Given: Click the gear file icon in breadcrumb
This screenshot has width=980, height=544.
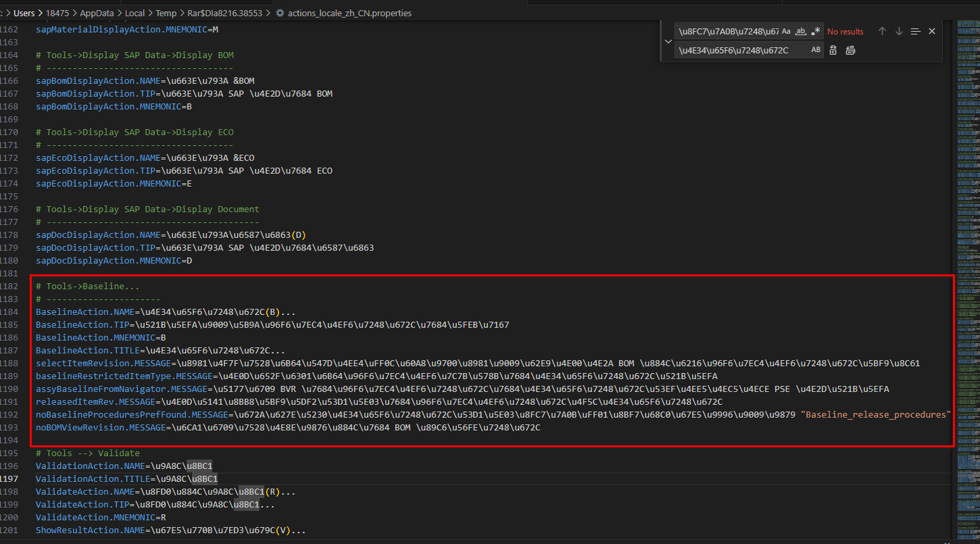Looking at the screenshot, I should tap(280, 13).
